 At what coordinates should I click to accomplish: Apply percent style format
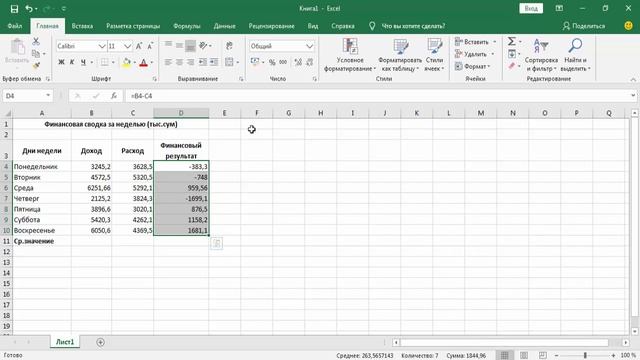(x=272, y=62)
